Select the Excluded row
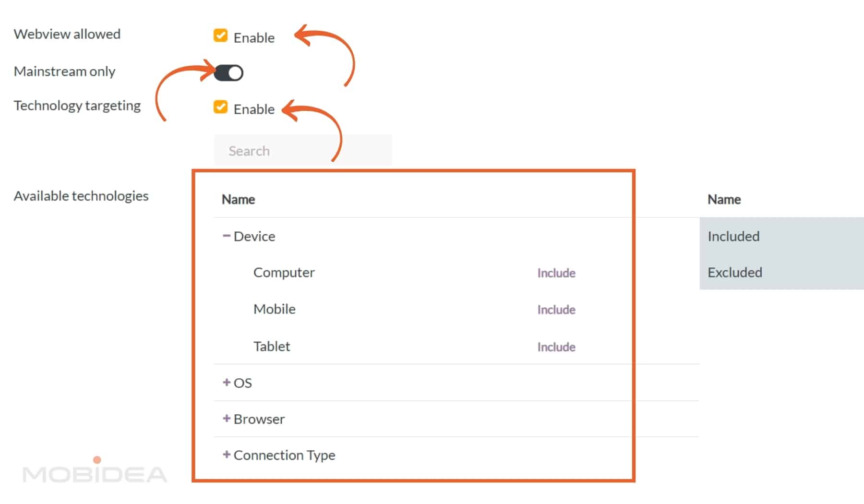This screenshot has height=504, width=864. [x=734, y=272]
